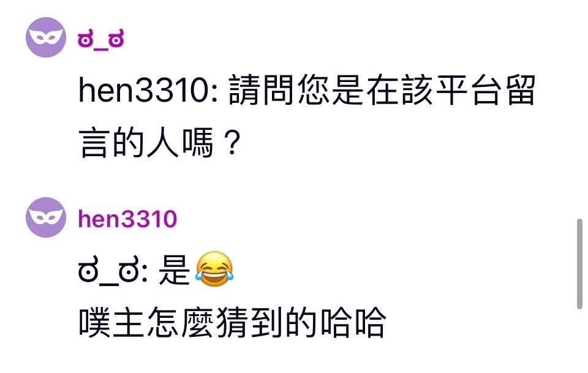Click the question mark ending the first comment

[232, 143]
